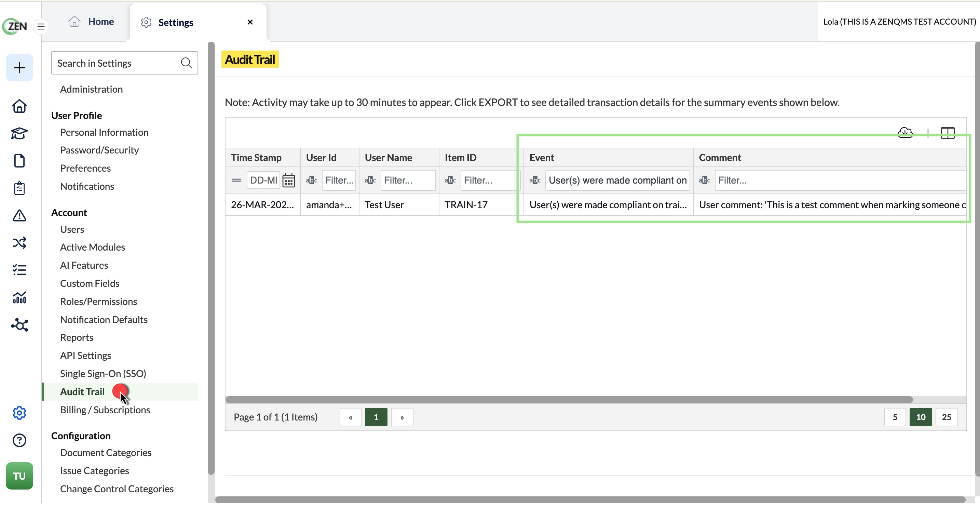The width and height of the screenshot is (980, 508).
Task: Open the warning triangle Issues module
Action: click(19, 216)
